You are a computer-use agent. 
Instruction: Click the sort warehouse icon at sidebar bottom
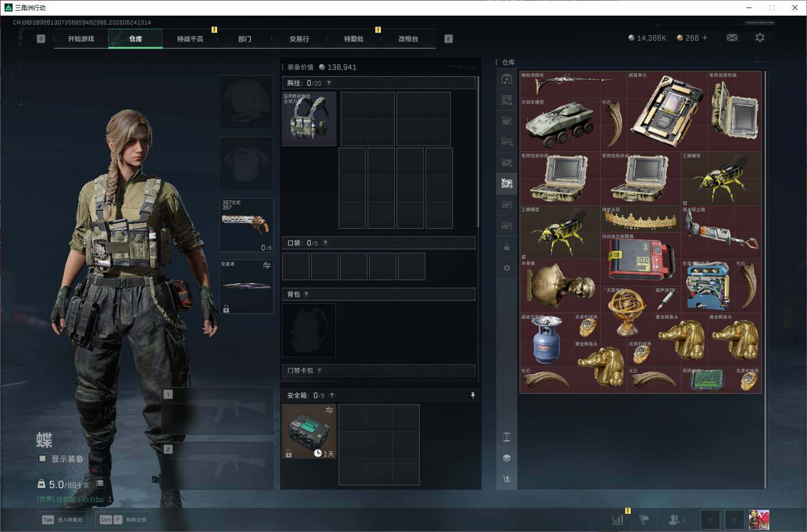[x=507, y=479]
